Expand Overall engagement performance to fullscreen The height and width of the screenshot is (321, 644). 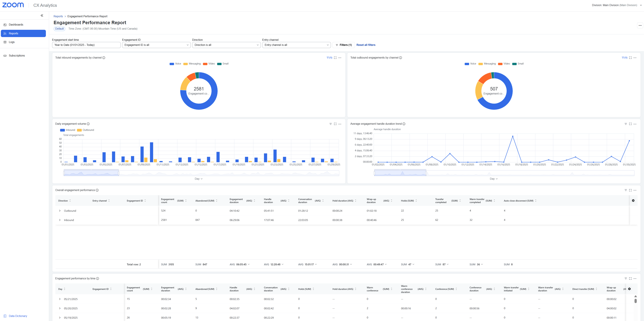click(630, 190)
